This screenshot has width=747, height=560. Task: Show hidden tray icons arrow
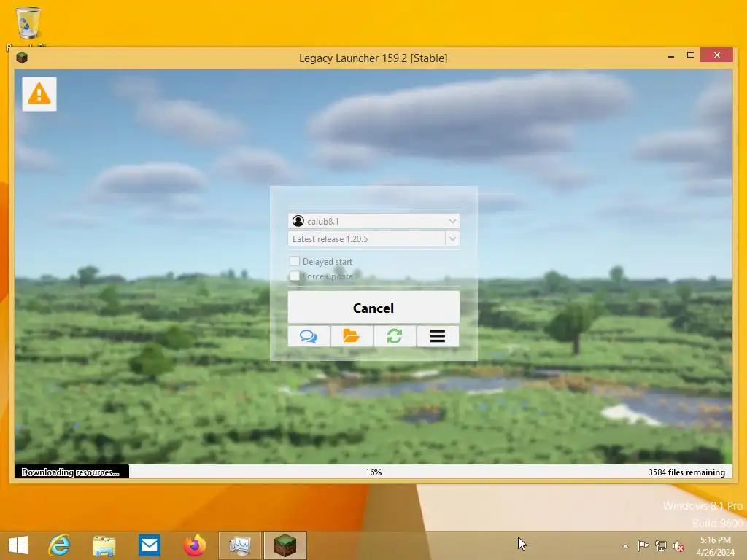point(625,546)
